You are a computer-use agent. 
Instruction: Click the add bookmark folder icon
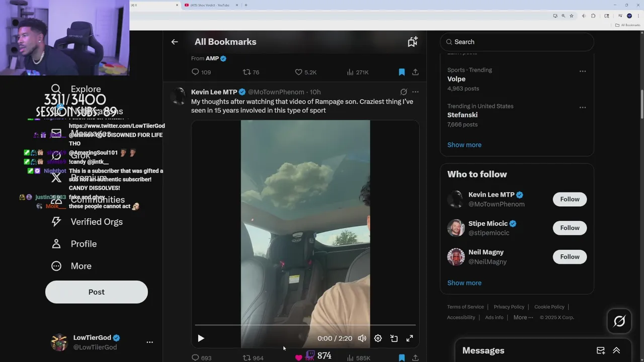pyautogui.click(x=413, y=42)
